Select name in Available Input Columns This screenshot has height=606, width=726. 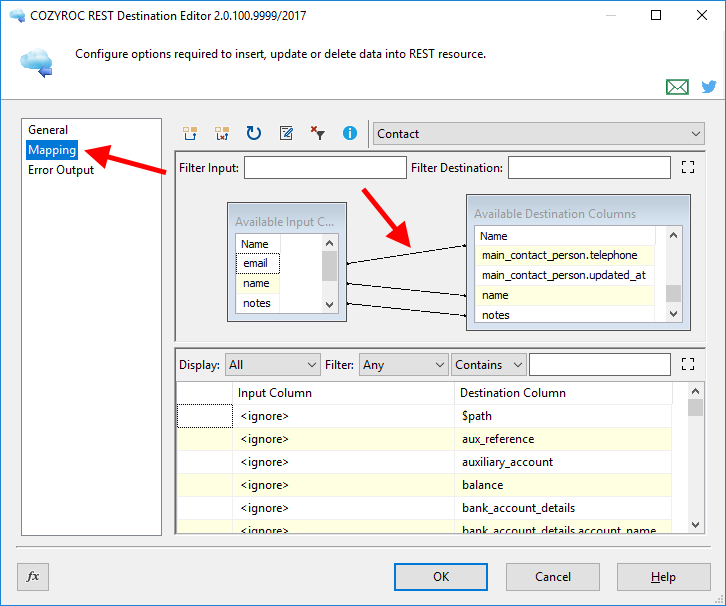tap(257, 283)
